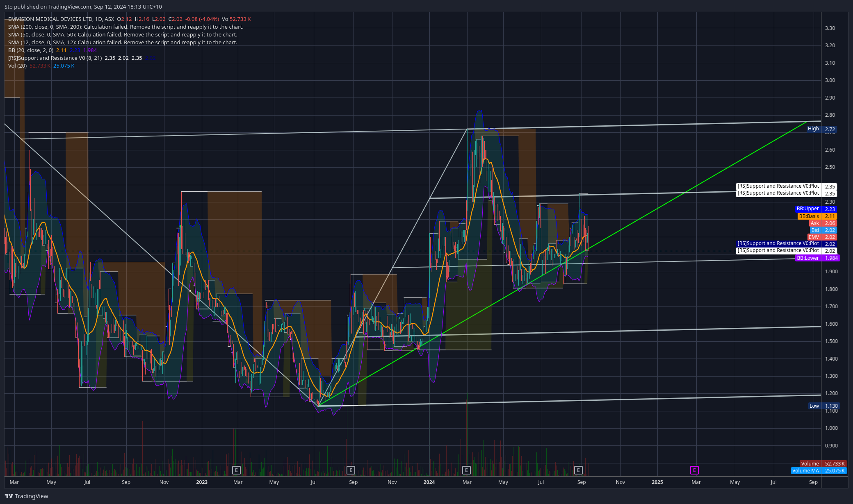The image size is (853, 504).
Task: Open the earnings marker near March 2024
Action: [x=466, y=470]
